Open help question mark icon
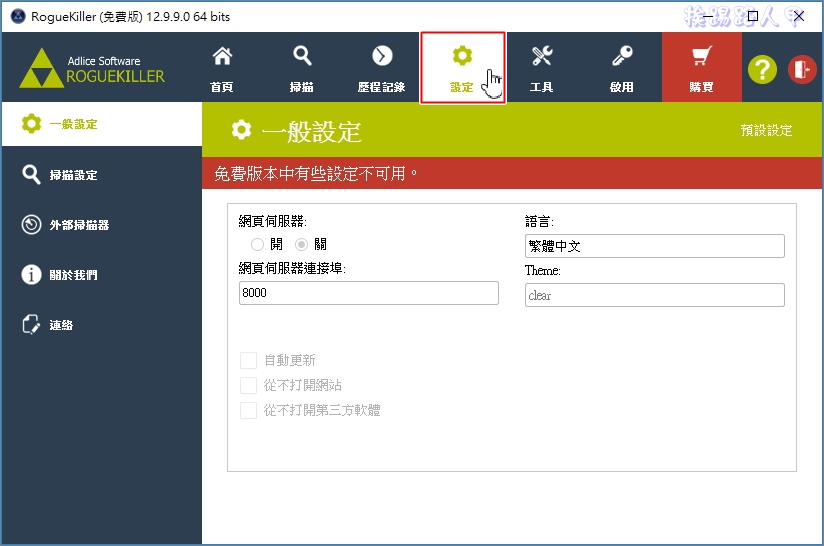Screen dimensions: 824x546 762,69
